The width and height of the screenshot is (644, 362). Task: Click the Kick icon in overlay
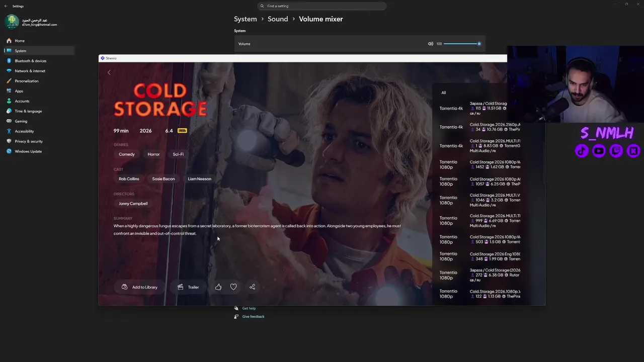pos(633,151)
